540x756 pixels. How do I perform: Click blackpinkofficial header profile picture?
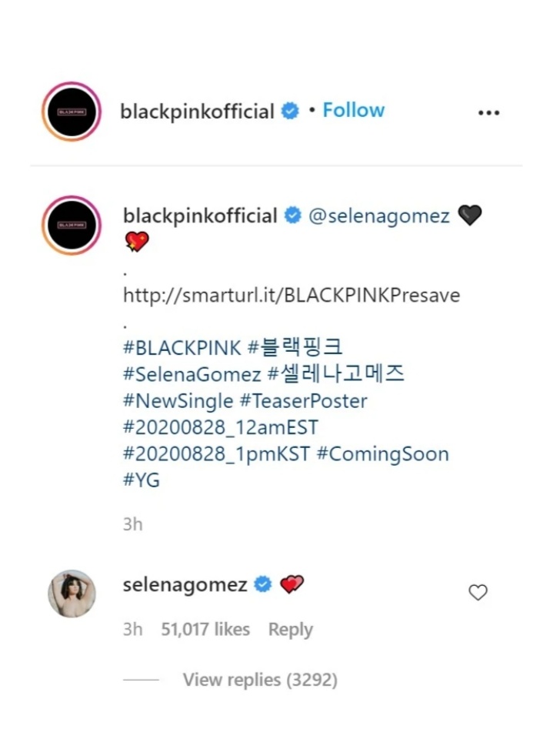[72, 112]
